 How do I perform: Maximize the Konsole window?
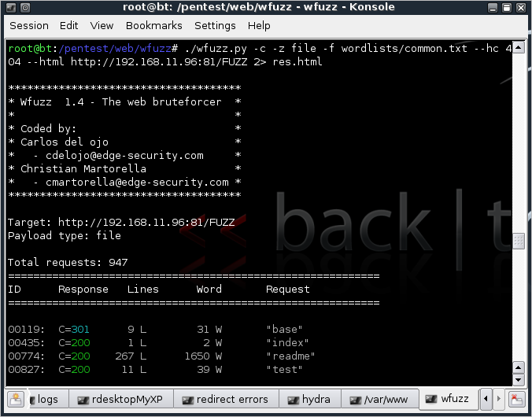click(x=507, y=7)
